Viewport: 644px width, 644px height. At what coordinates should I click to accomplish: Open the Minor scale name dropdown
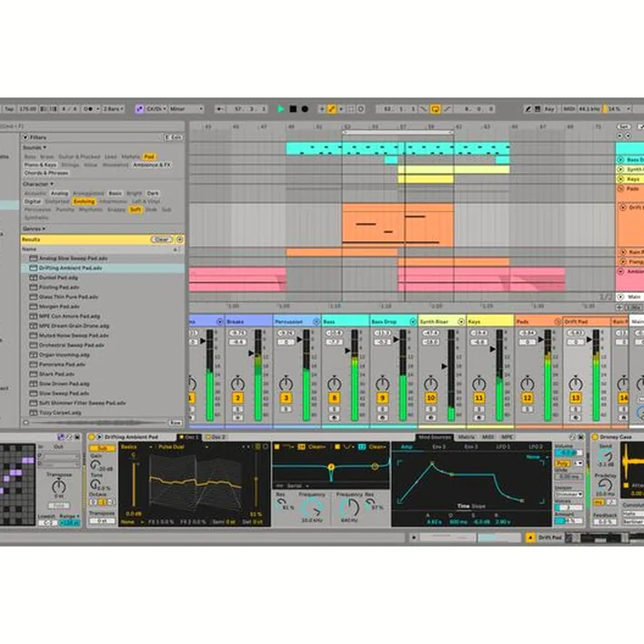(x=186, y=109)
